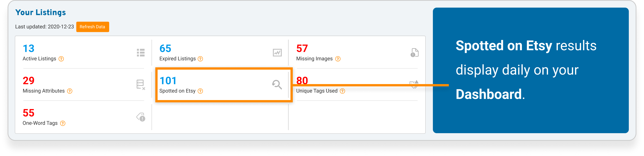Screen dimensions: 644x156
Task: Open the 101 Spotted on Etsy count
Action: tap(168, 81)
